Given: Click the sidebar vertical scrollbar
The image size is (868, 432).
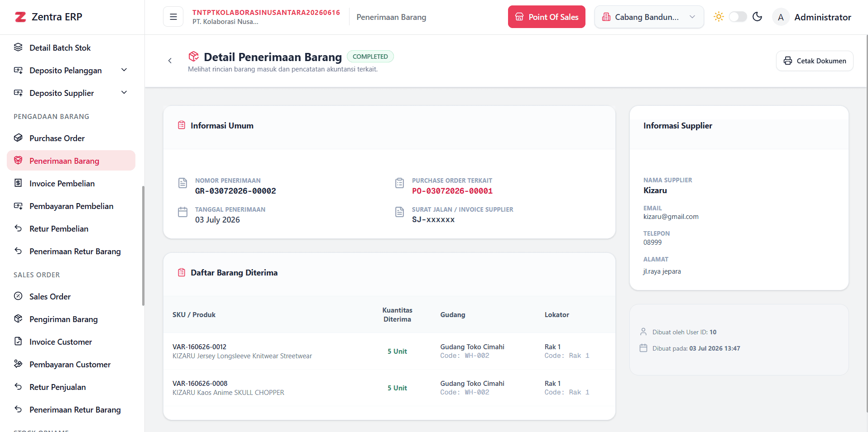Looking at the screenshot, I should [143, 246].
